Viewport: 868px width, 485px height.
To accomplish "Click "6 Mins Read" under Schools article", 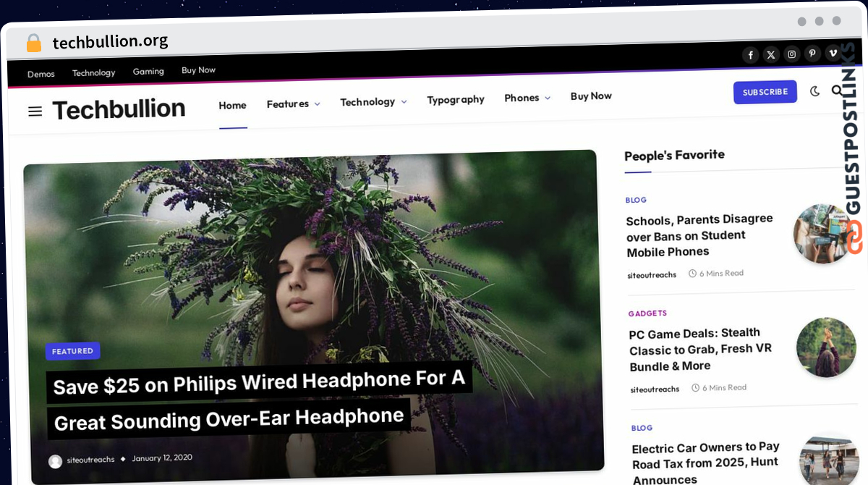I will (721, 274).
